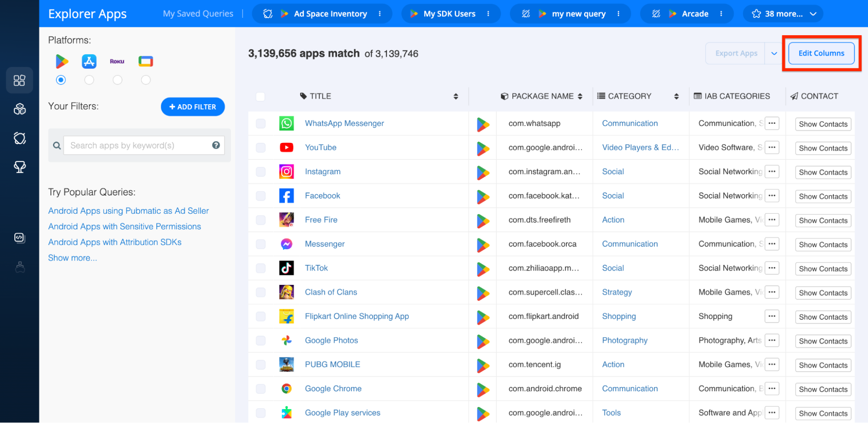The height and width of the screenshot is (423, 868).
Task: Show Contacts for TikTok
Action: 823,269
